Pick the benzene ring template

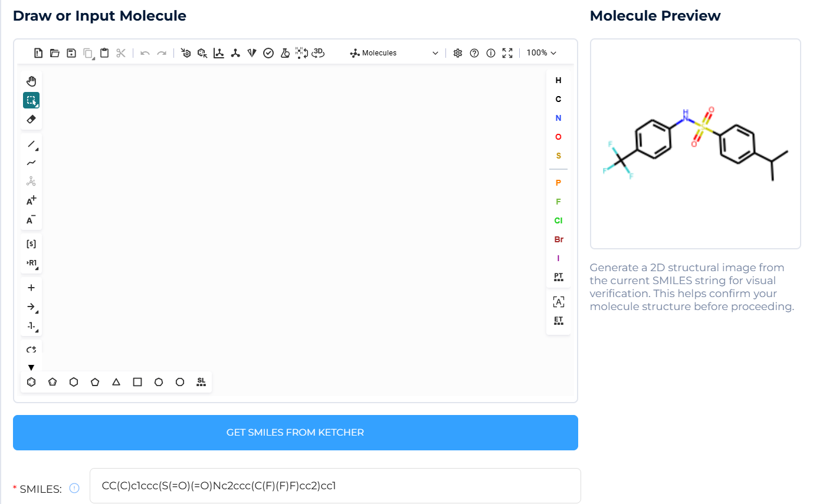click(31, 381)
